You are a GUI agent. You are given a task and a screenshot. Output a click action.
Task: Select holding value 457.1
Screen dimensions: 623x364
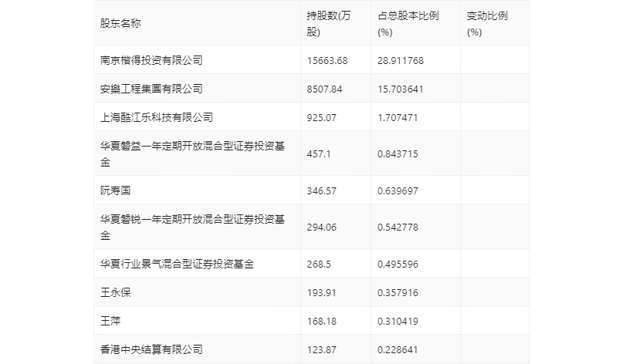pos(319,154)
